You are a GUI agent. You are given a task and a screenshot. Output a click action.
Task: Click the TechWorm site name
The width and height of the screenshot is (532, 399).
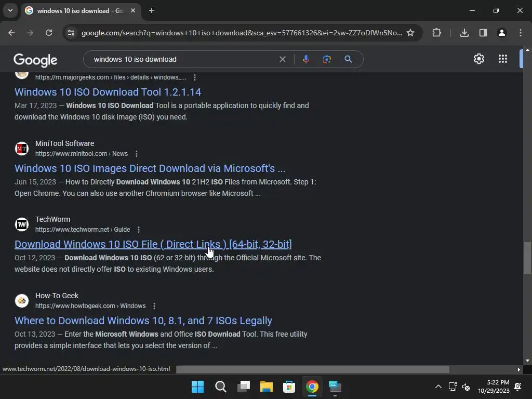(52, 220)
